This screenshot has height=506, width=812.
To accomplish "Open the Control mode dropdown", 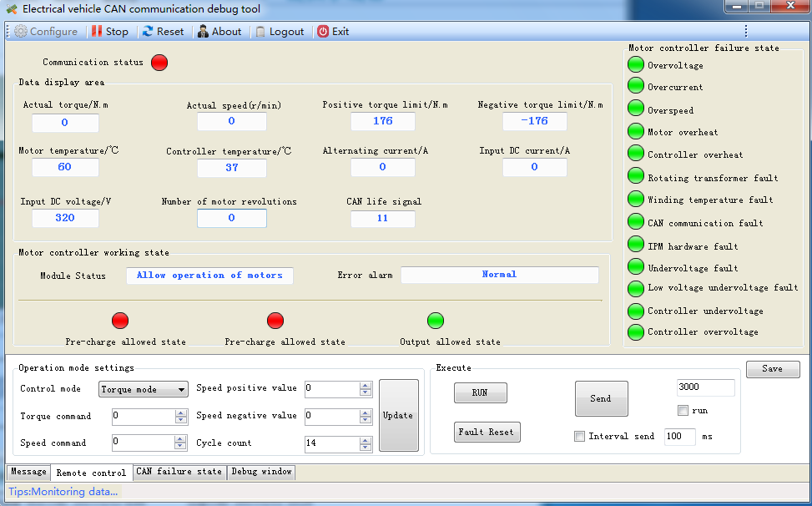I will coord(181,390).
